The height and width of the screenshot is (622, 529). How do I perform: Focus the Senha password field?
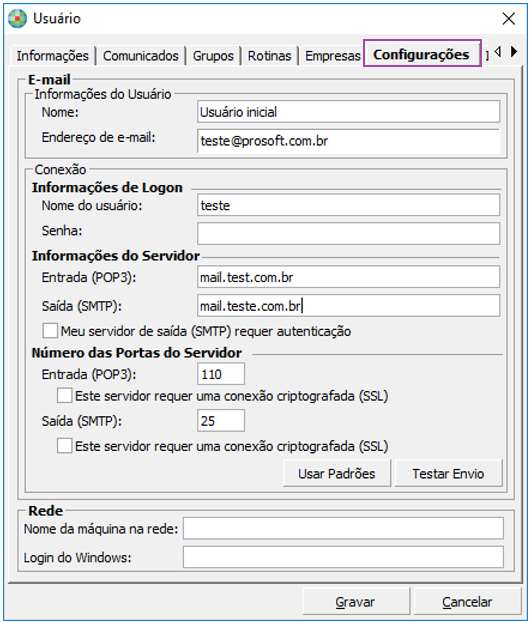348,233
